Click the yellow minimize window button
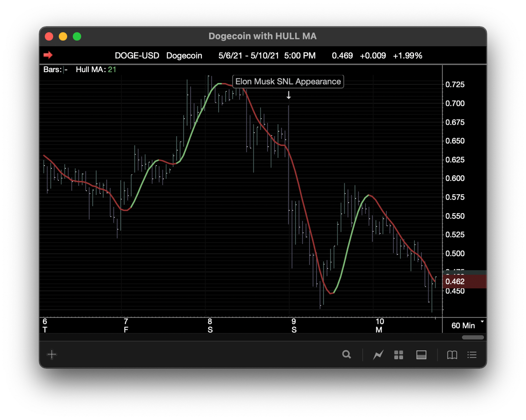Image resolution: width=526 pixels, height=420 pixels. pos(63,36)
